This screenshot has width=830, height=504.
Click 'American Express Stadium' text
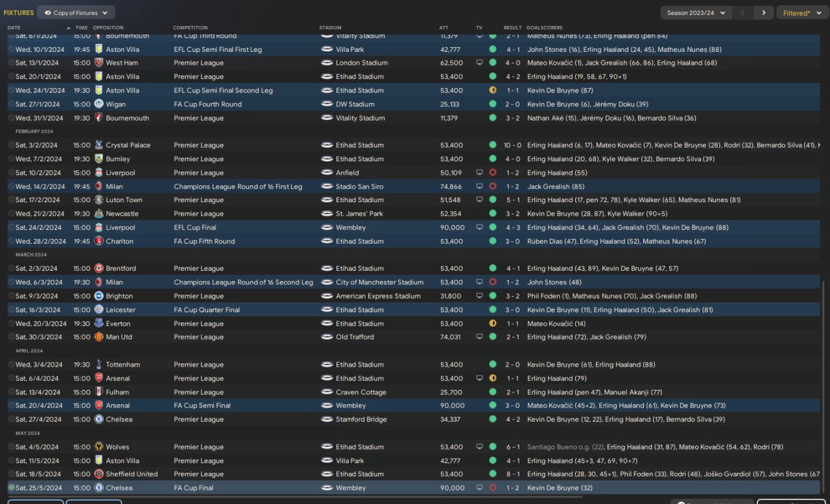pyautogui.click(x=378, y=296)
